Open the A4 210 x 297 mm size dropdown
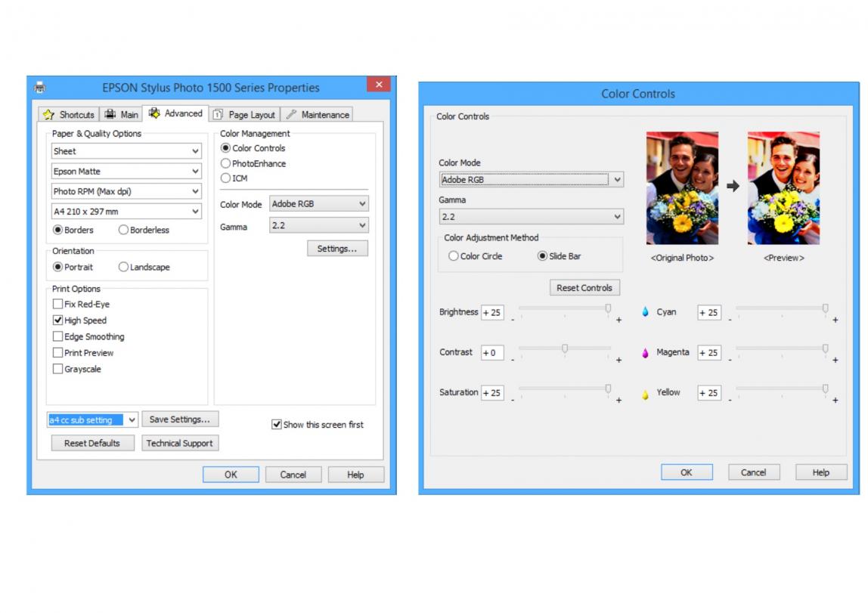868x613 pixels. point(126,212)
